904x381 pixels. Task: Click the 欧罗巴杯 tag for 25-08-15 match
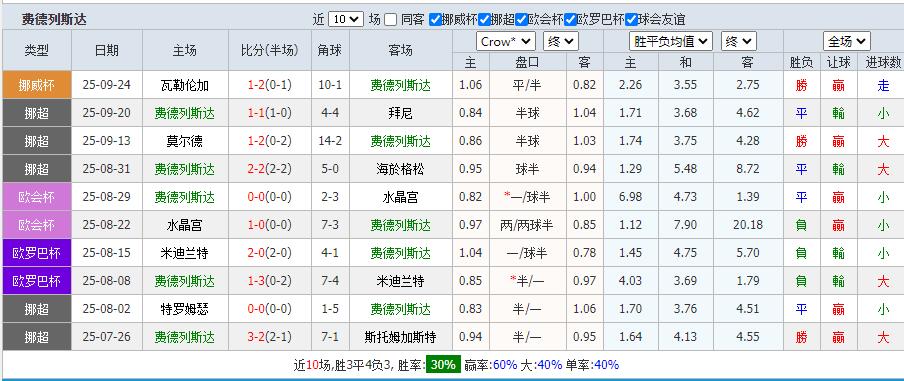pos(37,253)
